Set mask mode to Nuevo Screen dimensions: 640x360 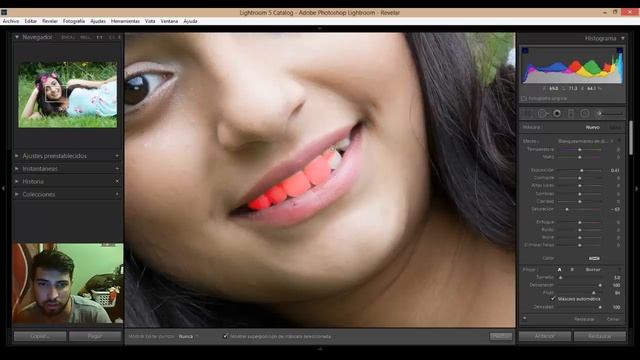tap(593, 127)
